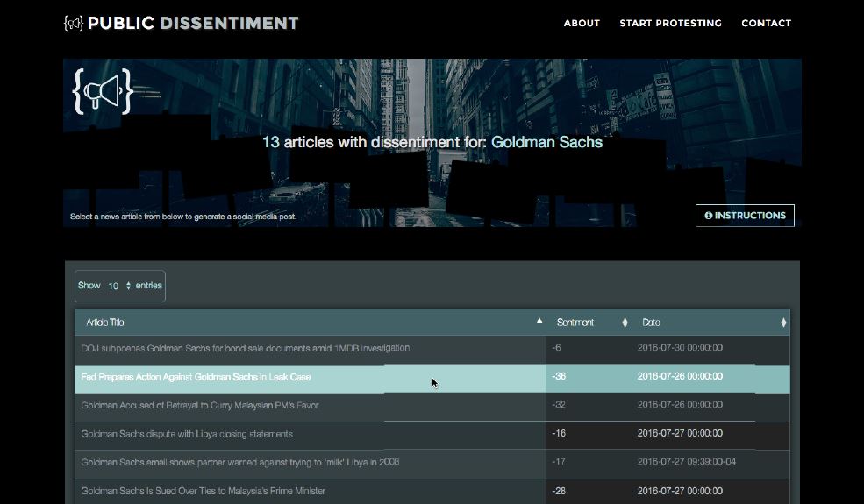This screenshot has height=504, width=864.
Task: Open the About page
Action: click(582, 23)
